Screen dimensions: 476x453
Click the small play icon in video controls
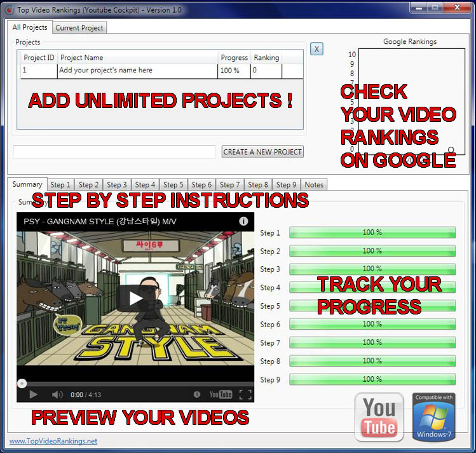[34, 395]
